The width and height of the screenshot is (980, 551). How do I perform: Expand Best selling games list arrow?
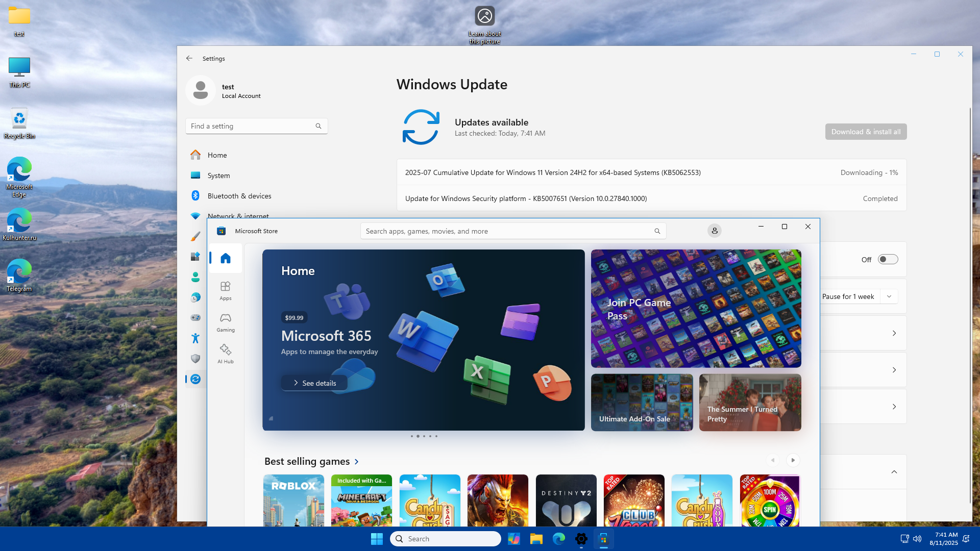(x=357, y=461)
